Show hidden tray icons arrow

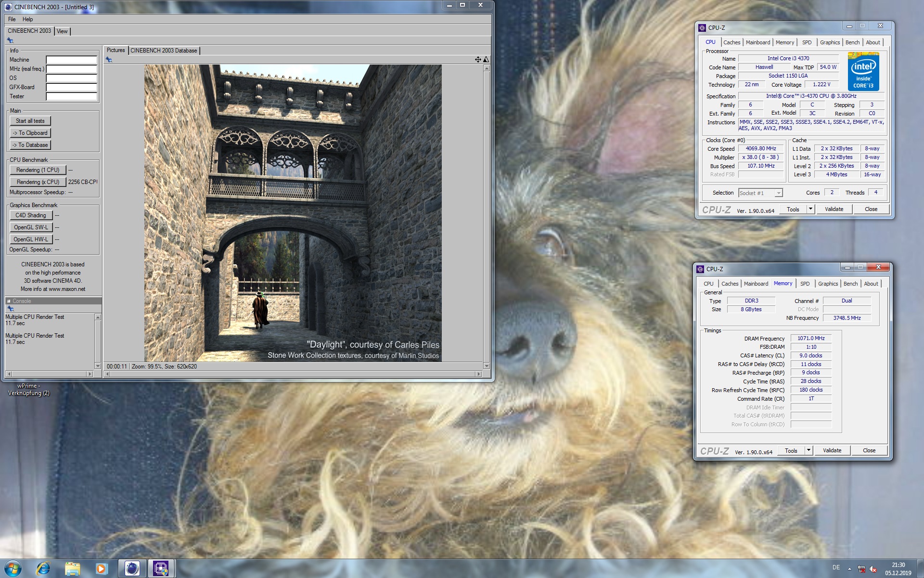pyautogui.click(x=849, y=569)
